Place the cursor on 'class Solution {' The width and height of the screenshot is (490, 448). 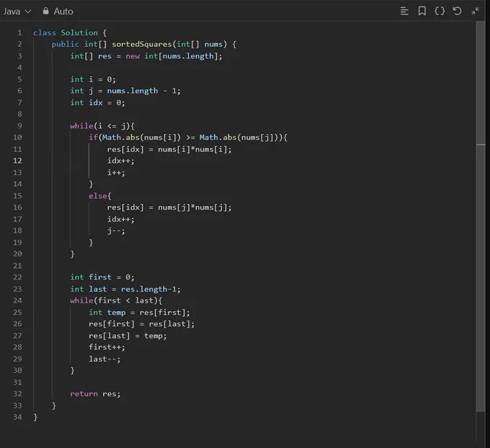pos(70,33)
